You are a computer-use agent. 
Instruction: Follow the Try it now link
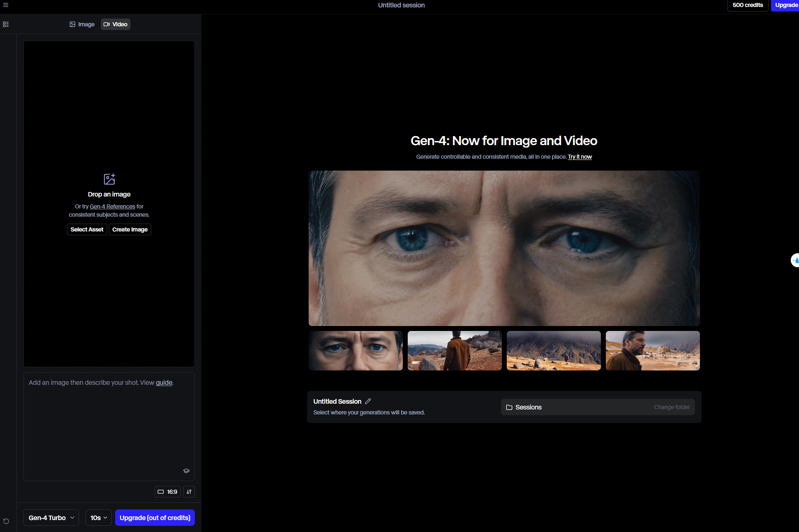[x=580, y=157]
